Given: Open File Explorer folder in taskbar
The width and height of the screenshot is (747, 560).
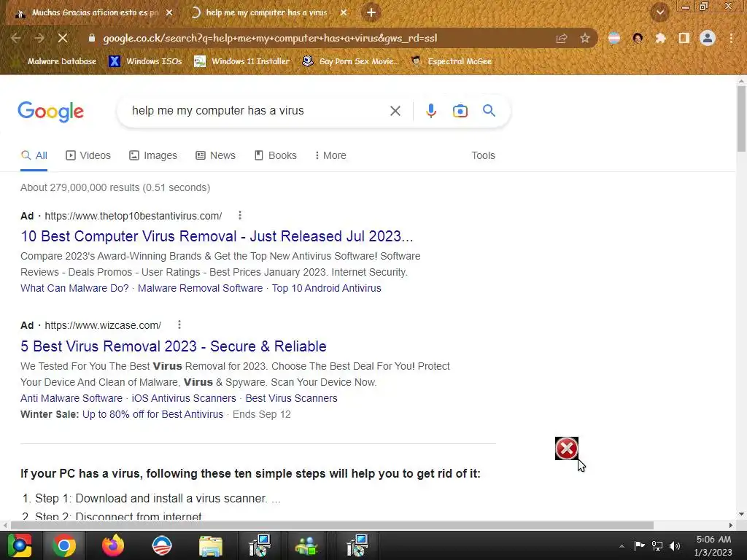Looking at the screenshot, I should 211,545.
